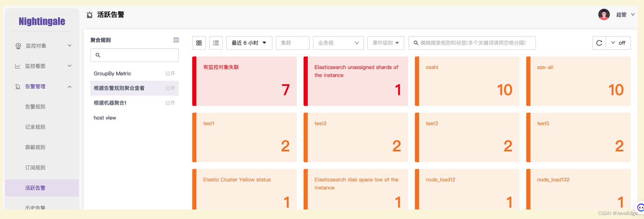Viewport: 644px width, 219px height.
Task: Open the chat widget at screen edge
Action: pos(640,207)
